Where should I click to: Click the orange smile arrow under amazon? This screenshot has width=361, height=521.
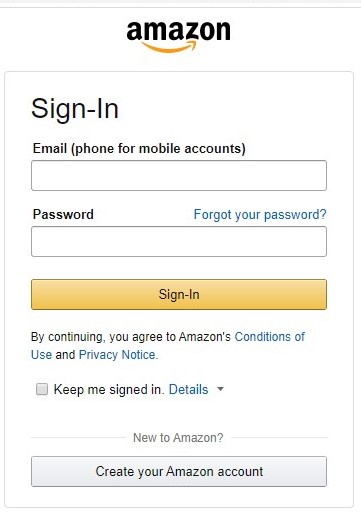[169, 47]
